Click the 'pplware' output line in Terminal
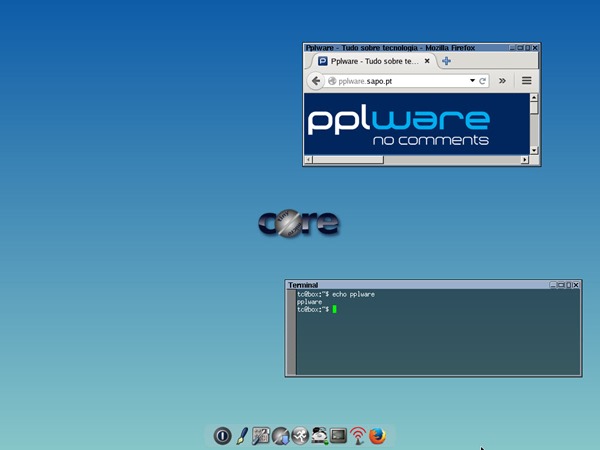600x450 pixels. pos(310,302)
